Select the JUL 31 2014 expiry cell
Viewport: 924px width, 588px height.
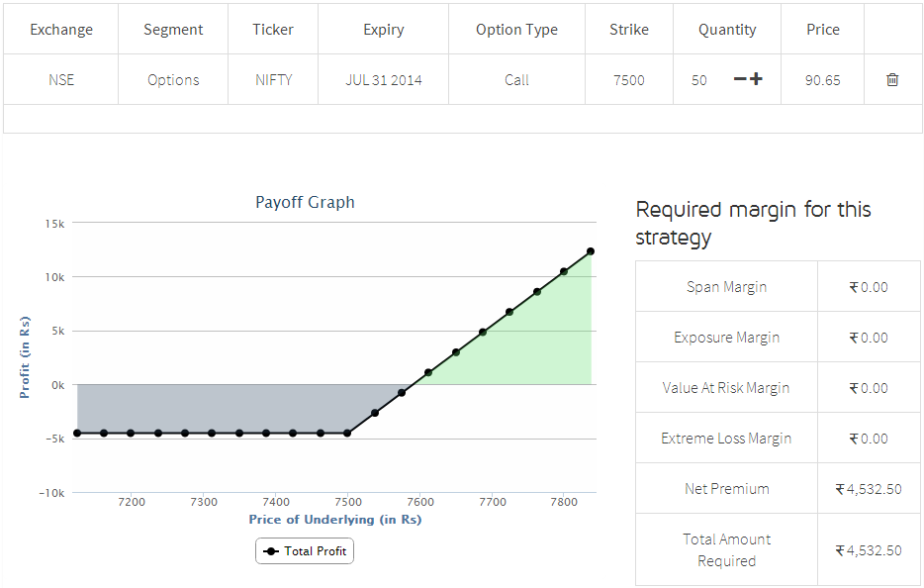pos(384,80)
